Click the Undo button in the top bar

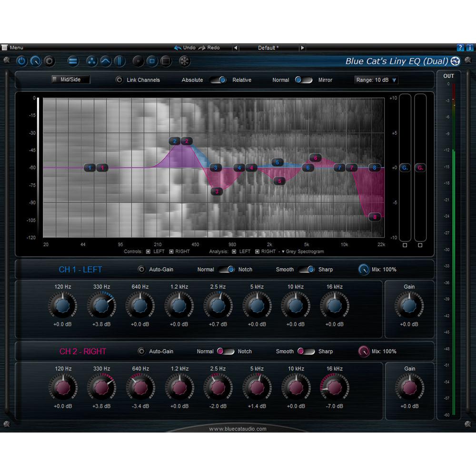point(185,48)
